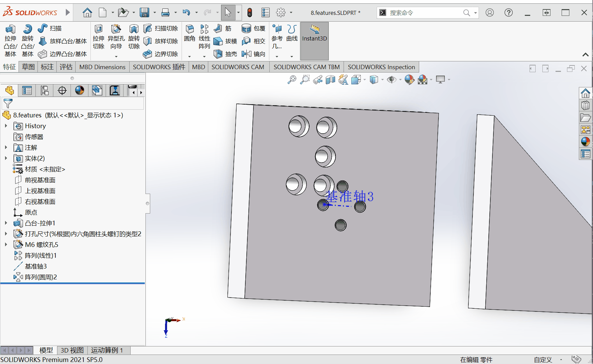Open the DisplayManager color ball tab
Viewport: 593px width, 364px height.
(x=80, y=90)
